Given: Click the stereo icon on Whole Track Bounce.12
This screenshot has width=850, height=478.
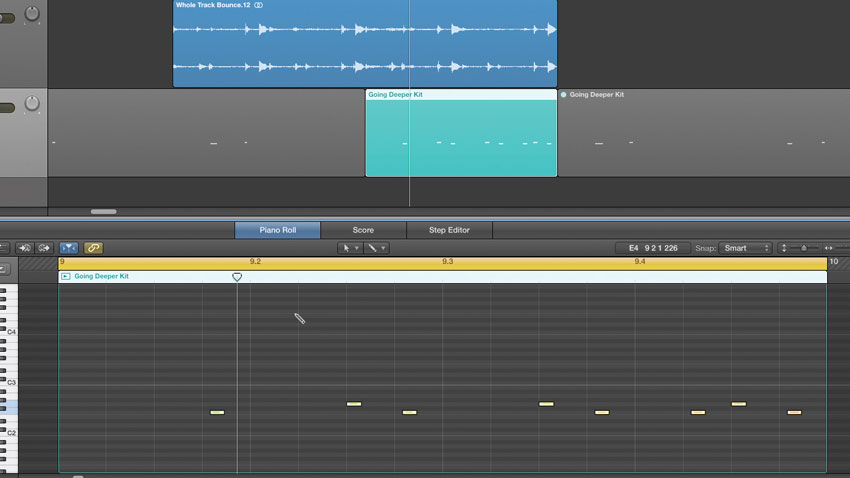Looking at the screenshot, I should 259,5.
